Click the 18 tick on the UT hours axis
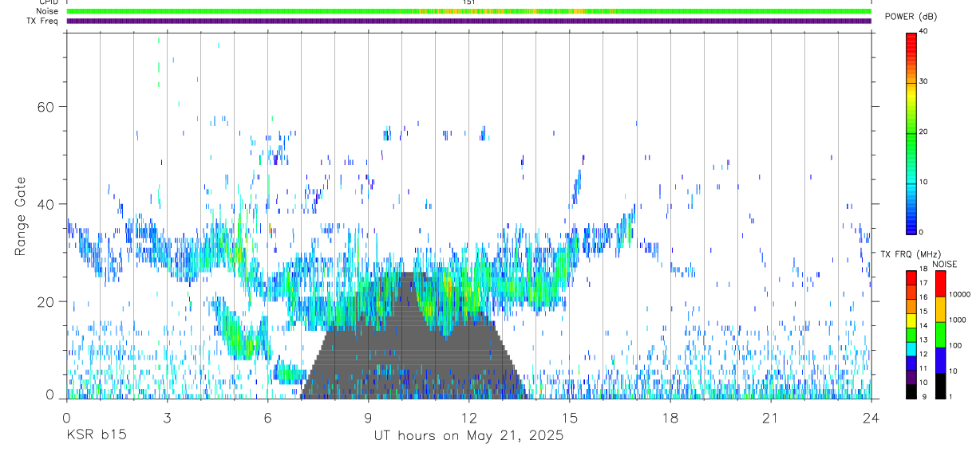980x452 pixels. pyautogui.click(x=670, y=418)
